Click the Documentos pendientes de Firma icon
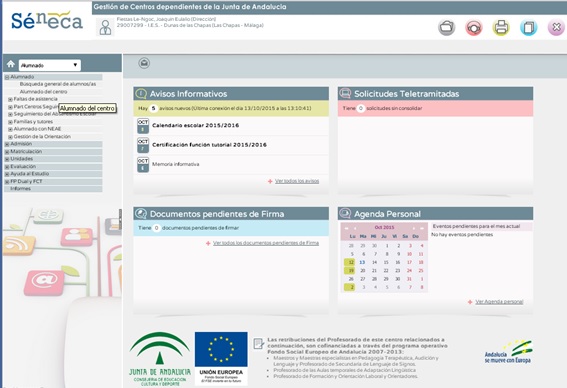Image resolution: width=567 pixels, height=388 pixels. pos(141,214)
